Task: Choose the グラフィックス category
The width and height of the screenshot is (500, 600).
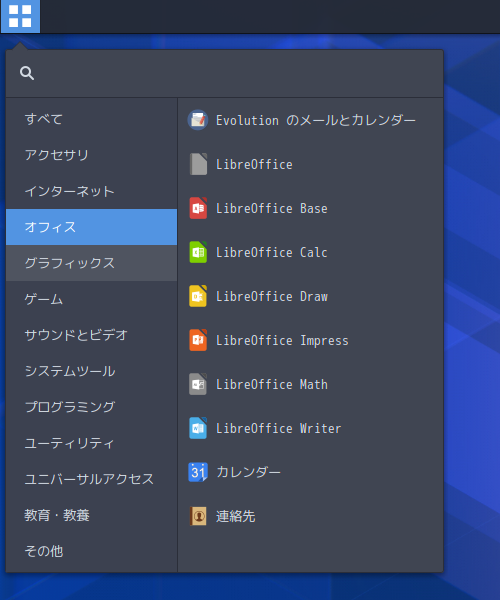Action: (x=91, y=263)
